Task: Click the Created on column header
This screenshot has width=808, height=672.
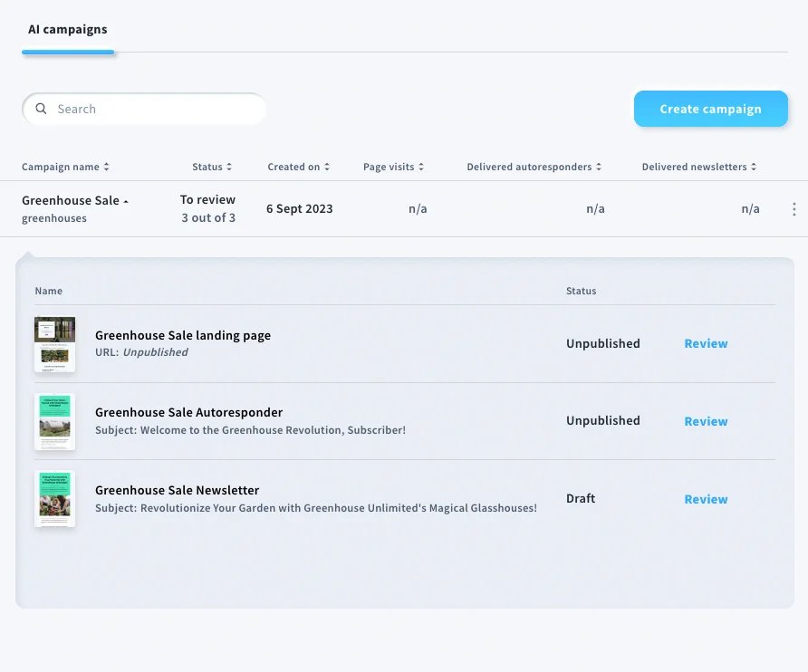Action: click(x=293, y=167)
